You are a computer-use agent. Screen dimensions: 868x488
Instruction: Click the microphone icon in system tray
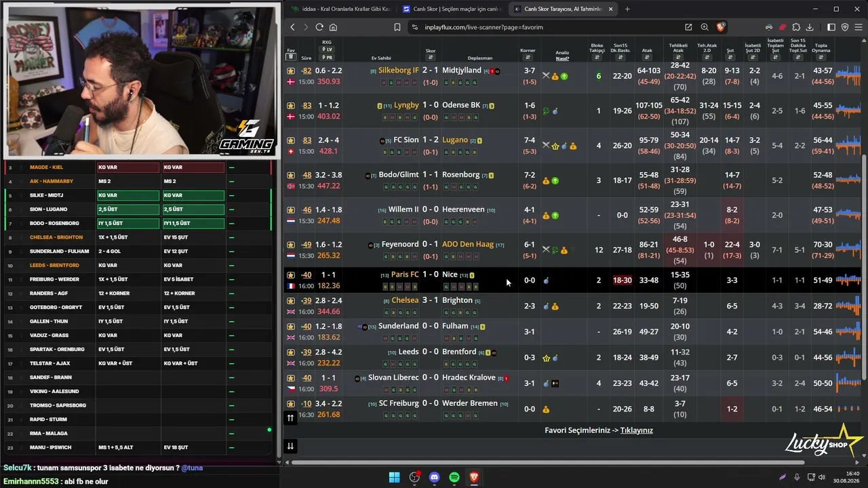click(797, 477)
